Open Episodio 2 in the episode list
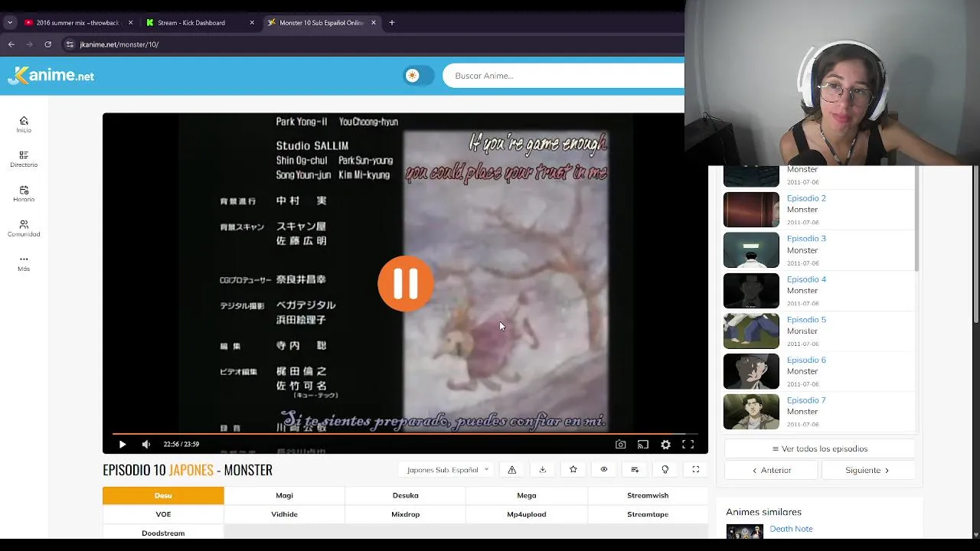The image size is (980, 551). 806,198
